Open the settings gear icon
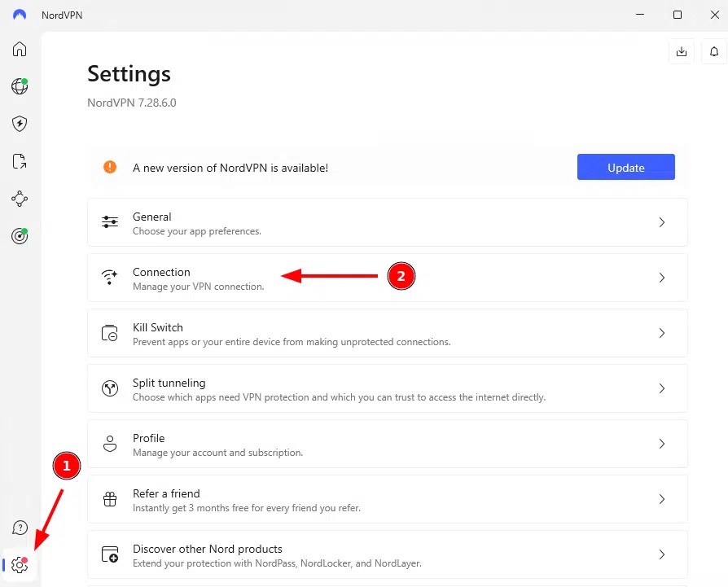This screenshot has height=587, width=728. tap(20, 565)
